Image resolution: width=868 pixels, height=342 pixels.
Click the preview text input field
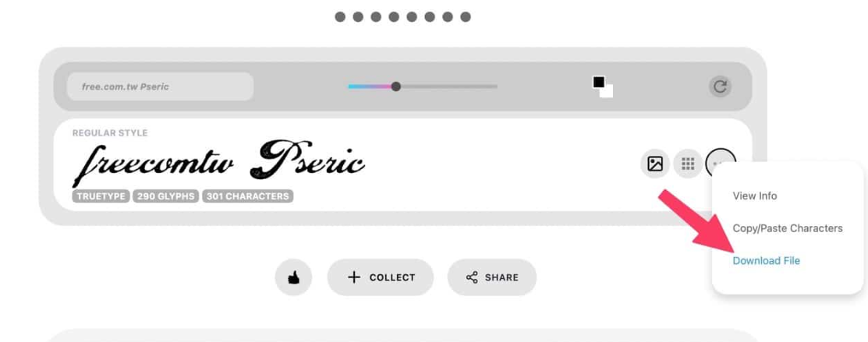(160, 86)
